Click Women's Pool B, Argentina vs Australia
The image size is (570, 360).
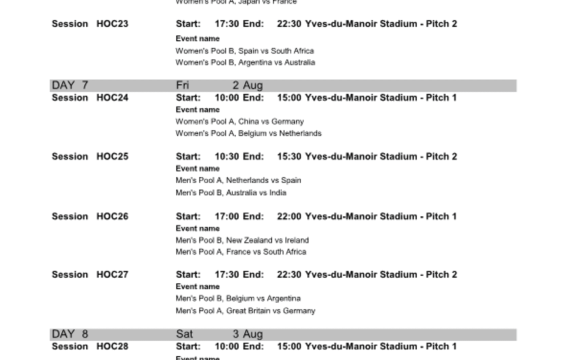click(245, 63)
